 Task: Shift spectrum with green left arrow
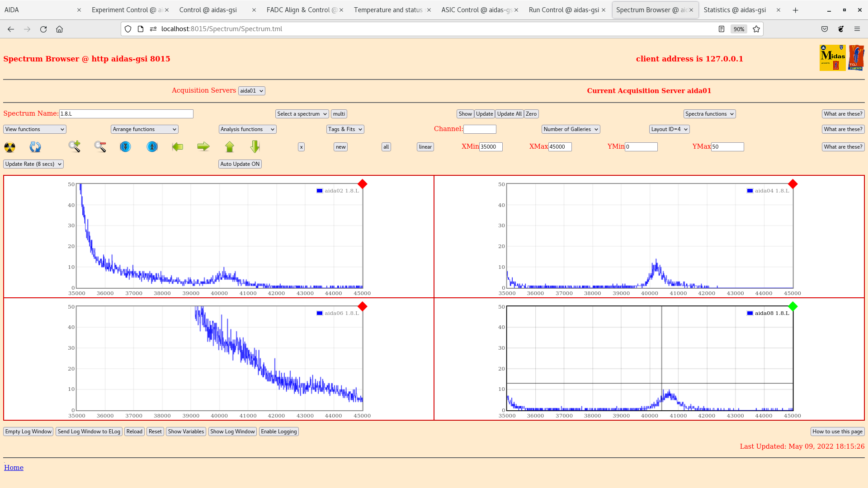pyautogui.click(x=178, y=146)
